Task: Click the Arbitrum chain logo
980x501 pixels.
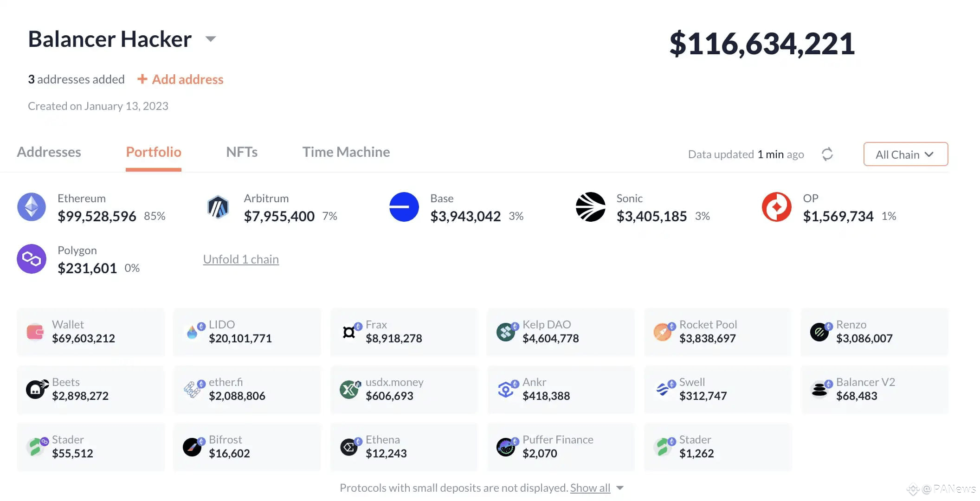Action: (x=218, y=207)
